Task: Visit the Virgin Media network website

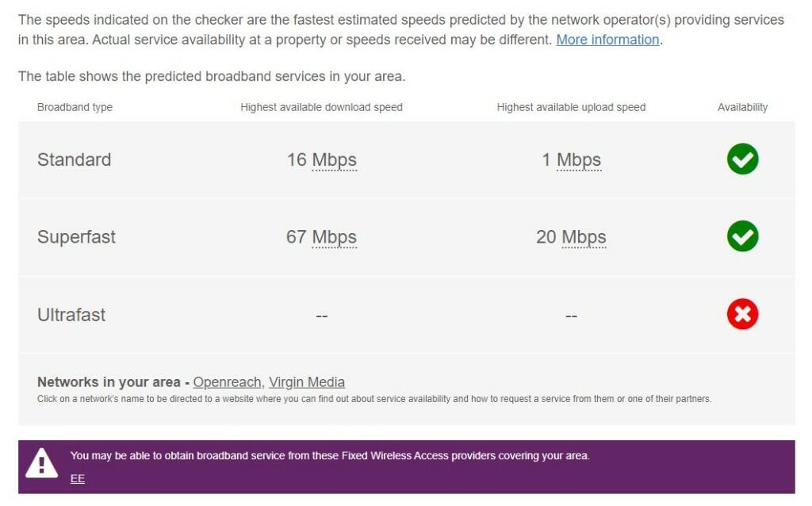Action: click(x=307, y=381)
